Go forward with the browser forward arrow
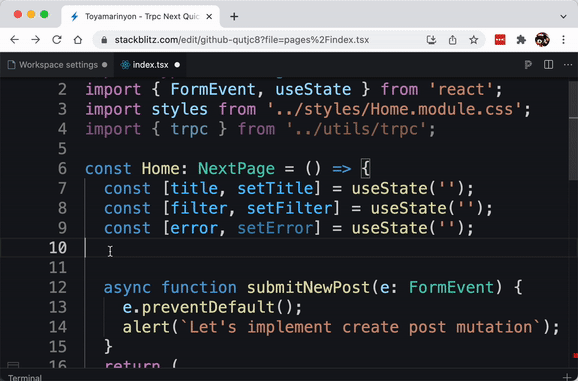This screenshot has height=381, width=578. [35, 40]
